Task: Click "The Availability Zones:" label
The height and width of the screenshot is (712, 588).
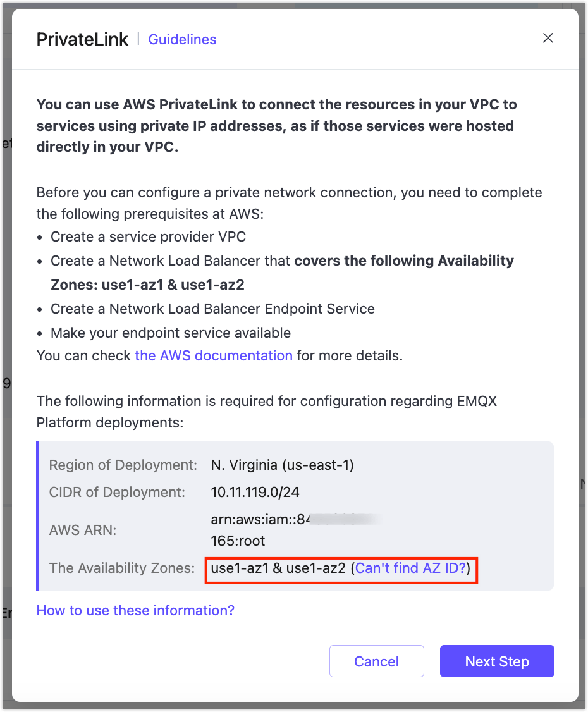Action: (122, 568)
